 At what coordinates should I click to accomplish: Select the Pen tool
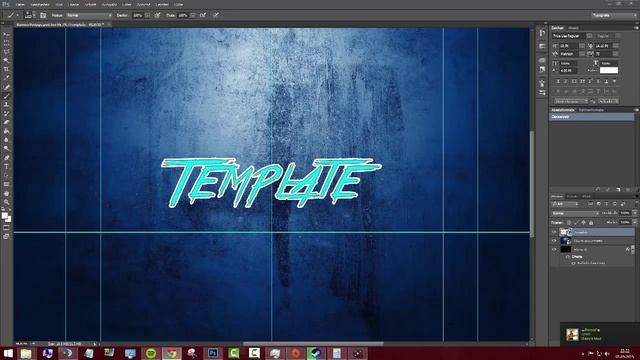6,158
